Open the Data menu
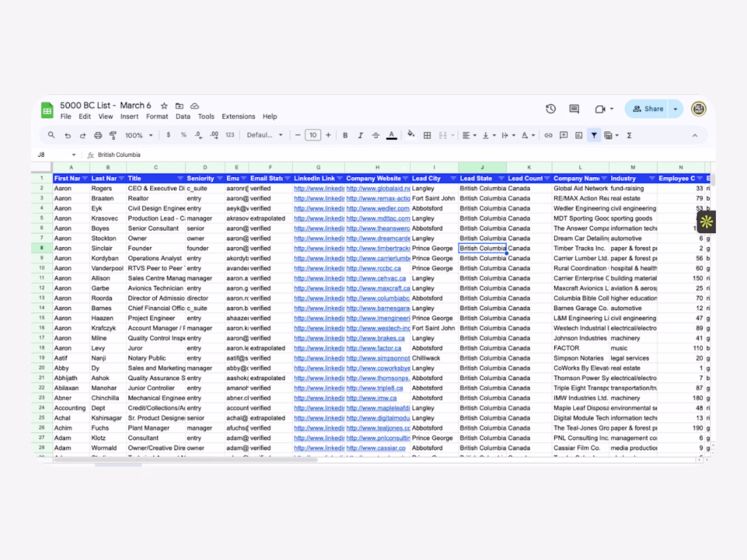This screenshot has width=747, height=560. [x=183, y=117]
